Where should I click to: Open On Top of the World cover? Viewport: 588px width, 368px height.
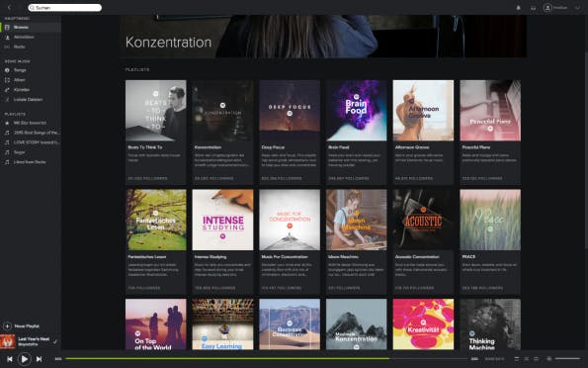[155, 324]
